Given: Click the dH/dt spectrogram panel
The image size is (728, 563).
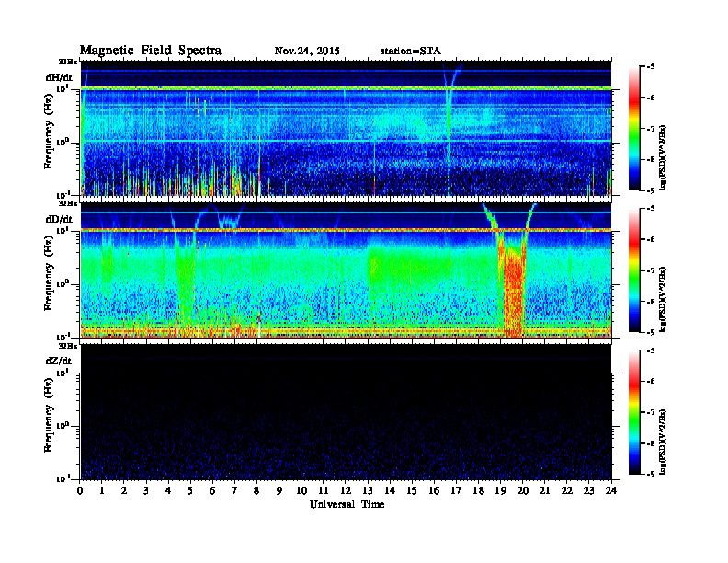Looking at the screenshot, I should pos(347,128).
